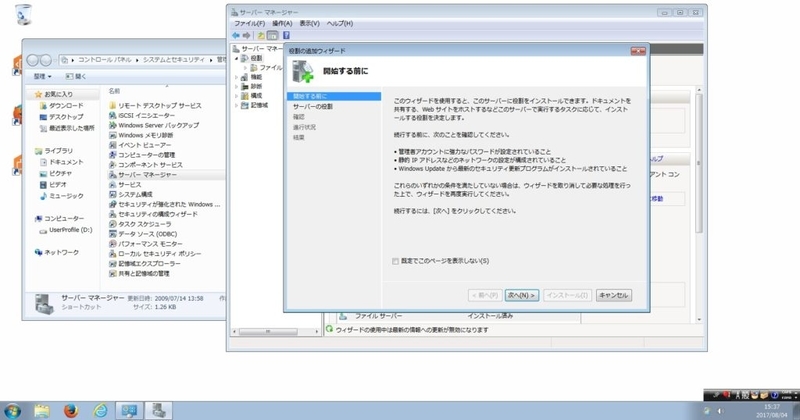Select 診断 node in Server Manager tree
This screenshot has height=420, width=800.
coord(256,86)
